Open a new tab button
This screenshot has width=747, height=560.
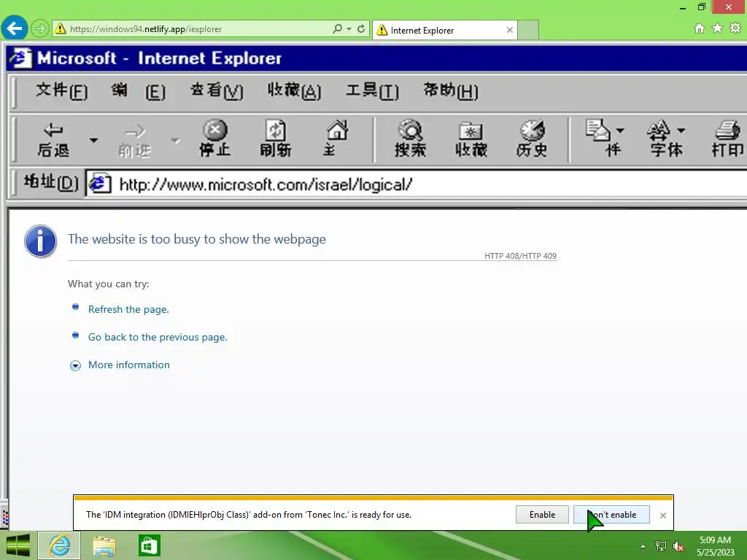coord(528,30)
